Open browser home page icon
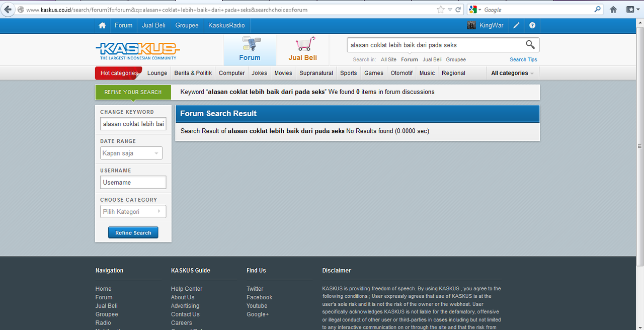 [613, 10]
